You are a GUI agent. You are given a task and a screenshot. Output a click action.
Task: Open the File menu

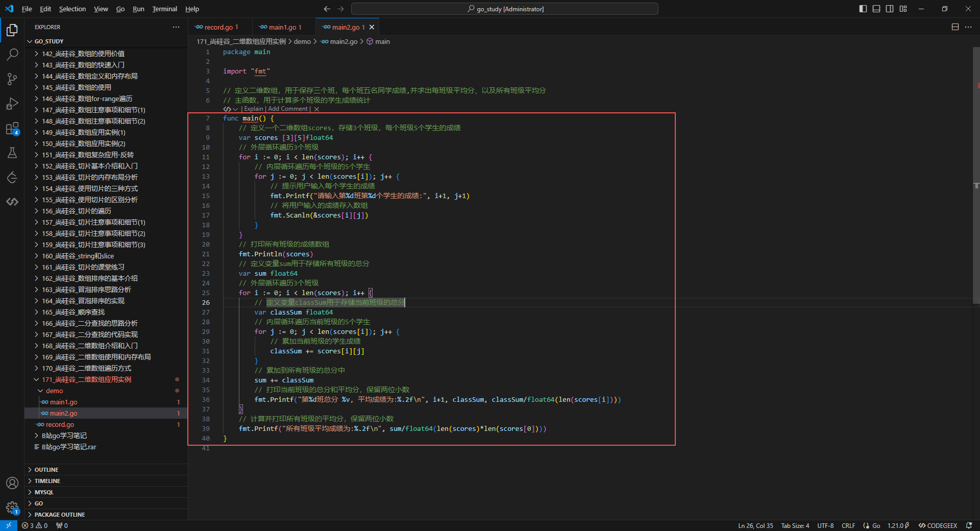click(x=27, y=9)
